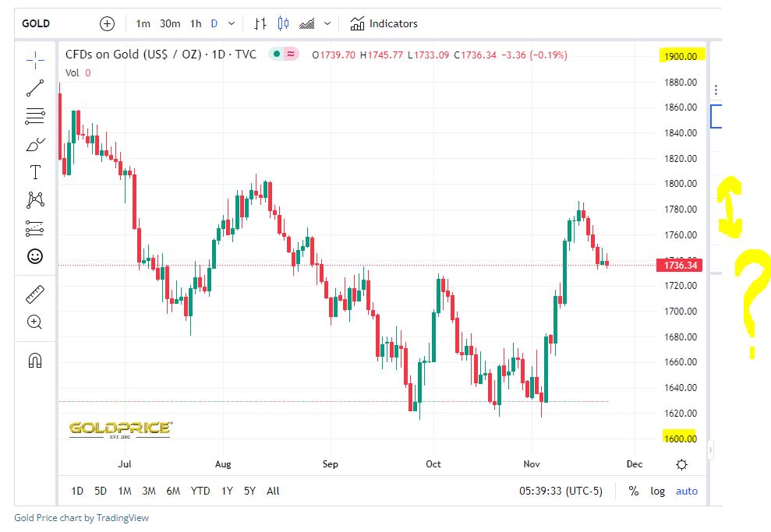Expand the time interval dropdown arrow
Image resolution: width=771 pixels, height=532 pixels.
point(232,23)
